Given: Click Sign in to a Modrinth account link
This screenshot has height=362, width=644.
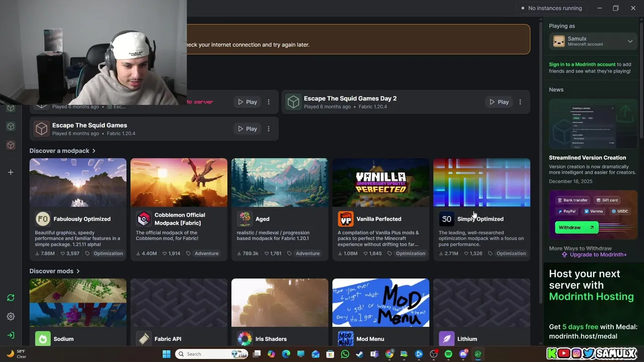Looking at the screenshot, I should pos(582,64).
